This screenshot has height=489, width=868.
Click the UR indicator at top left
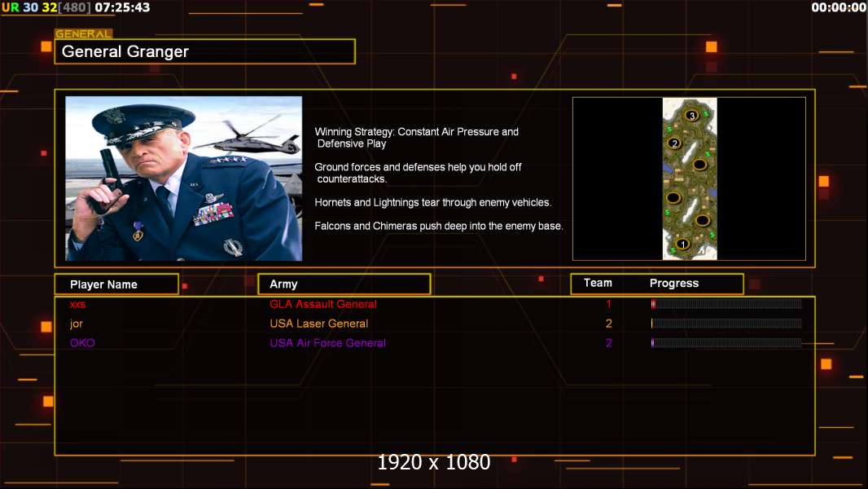pyautogui.click(x=10, y=7)
